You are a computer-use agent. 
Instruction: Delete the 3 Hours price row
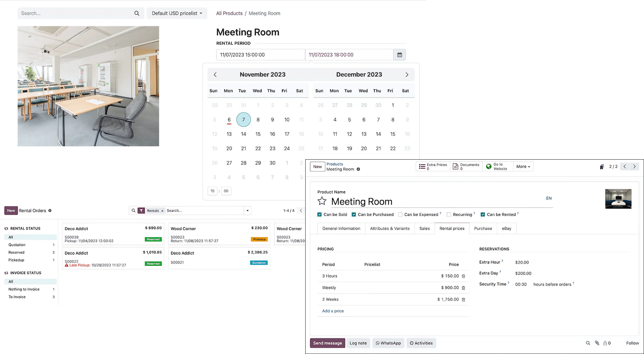coord(463,276)
